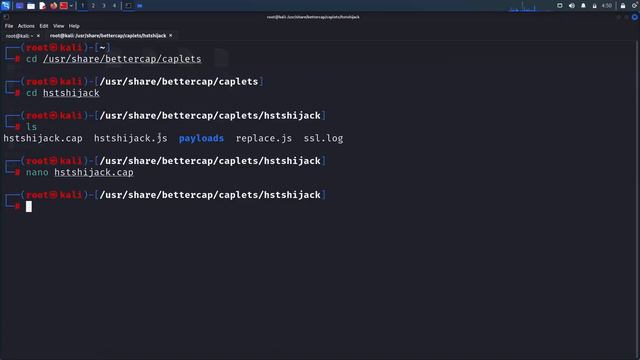Open the Kali applications menu icon
The image size is (640, 360).
pyautogui.click(x=5, y=6)
